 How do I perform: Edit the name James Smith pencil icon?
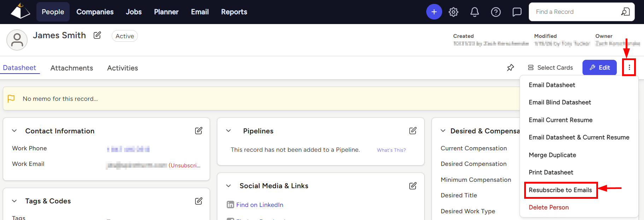97,35
